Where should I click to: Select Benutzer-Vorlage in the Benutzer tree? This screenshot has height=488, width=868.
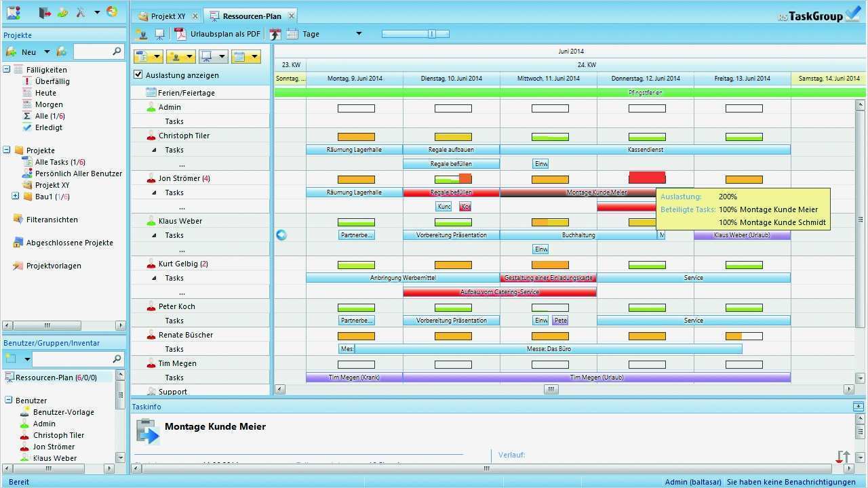(x=64, y=412)
